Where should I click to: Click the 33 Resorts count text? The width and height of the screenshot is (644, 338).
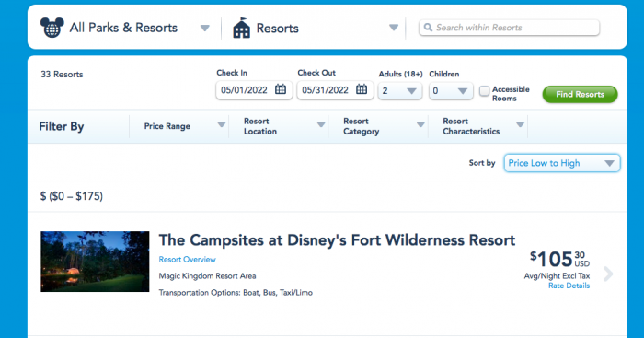click(x=62, y=75)
